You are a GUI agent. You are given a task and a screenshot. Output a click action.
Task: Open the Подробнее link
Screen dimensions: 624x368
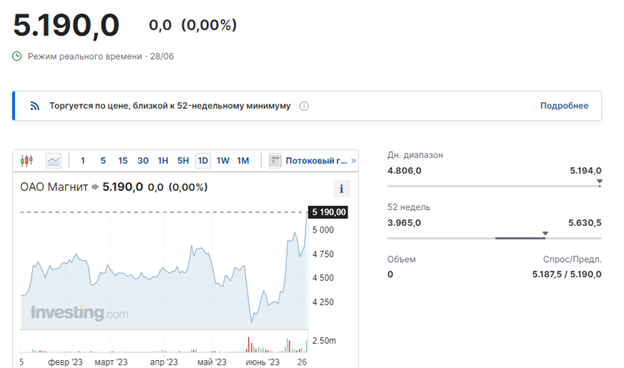click(564, 106)
